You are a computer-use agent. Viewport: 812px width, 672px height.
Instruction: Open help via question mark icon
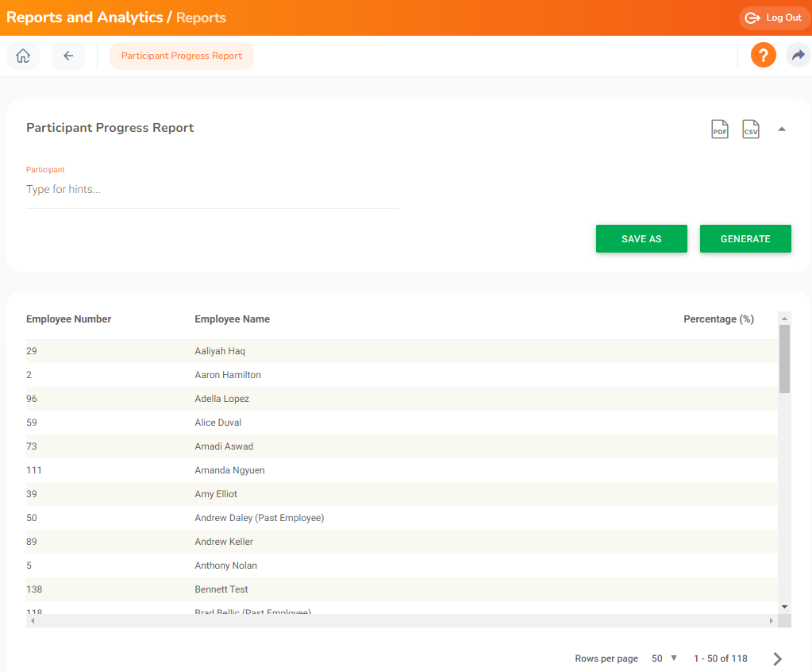click(x=764, y=55)
